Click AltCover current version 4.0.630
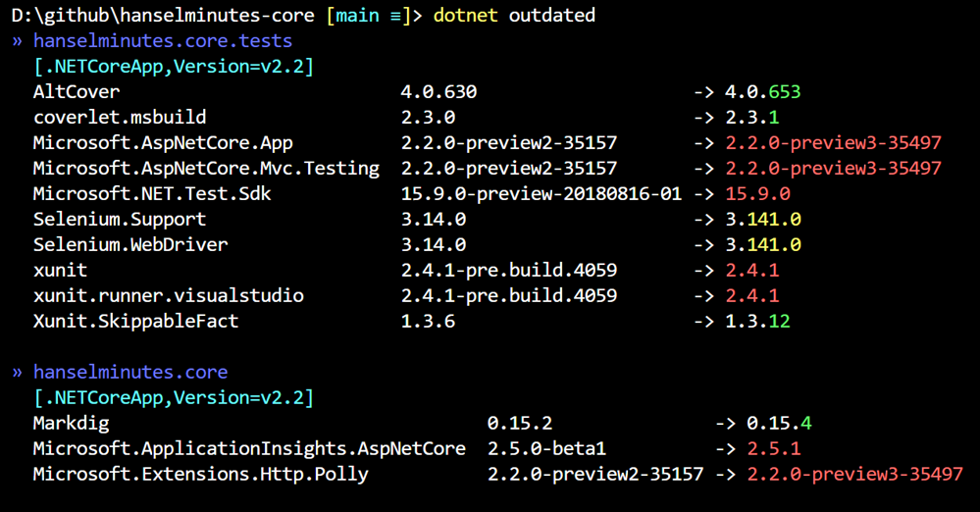The width and height of the screenshot is (980, 512). point(438,92)
